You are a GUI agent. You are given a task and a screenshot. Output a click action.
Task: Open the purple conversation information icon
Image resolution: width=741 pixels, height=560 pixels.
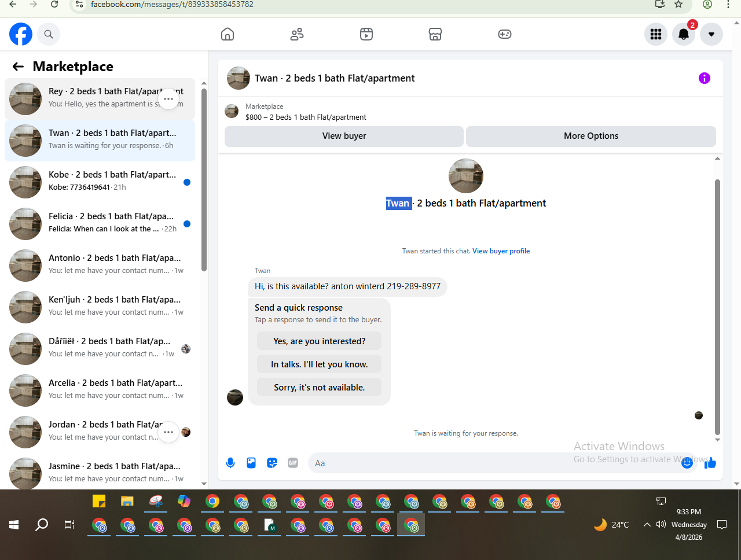pos(705,78)
